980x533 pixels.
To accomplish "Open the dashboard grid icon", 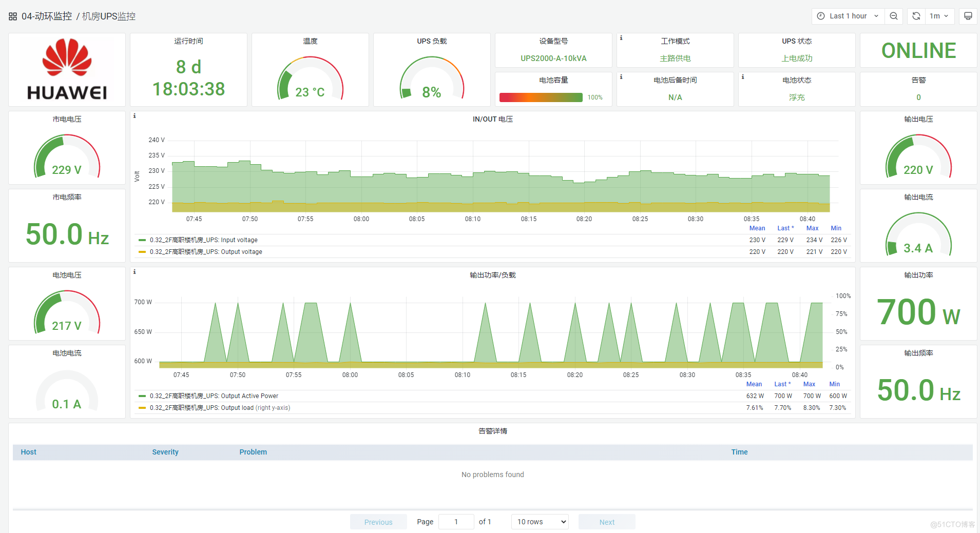I will [x=13, y=16].
